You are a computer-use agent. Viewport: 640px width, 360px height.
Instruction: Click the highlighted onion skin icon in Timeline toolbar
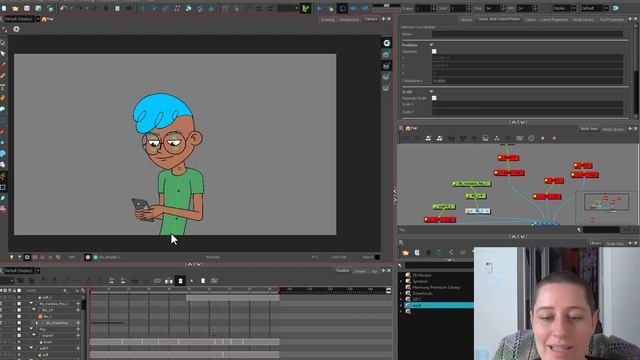pos(180,281)
